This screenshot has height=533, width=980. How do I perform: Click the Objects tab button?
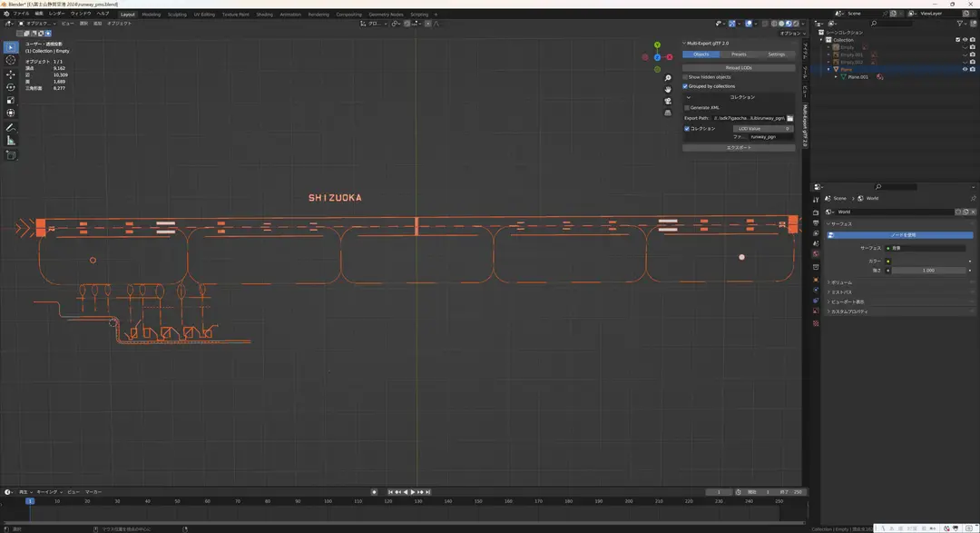point(701,54)
